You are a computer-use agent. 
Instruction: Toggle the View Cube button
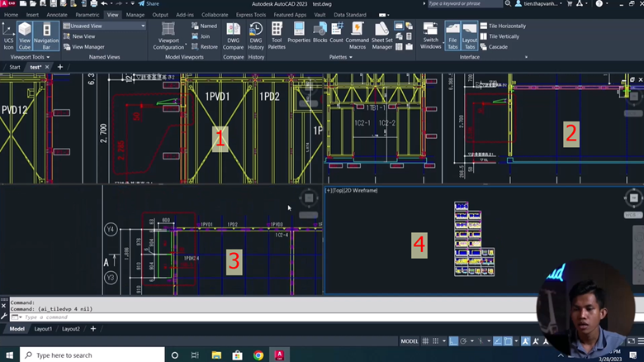(25, 36)
